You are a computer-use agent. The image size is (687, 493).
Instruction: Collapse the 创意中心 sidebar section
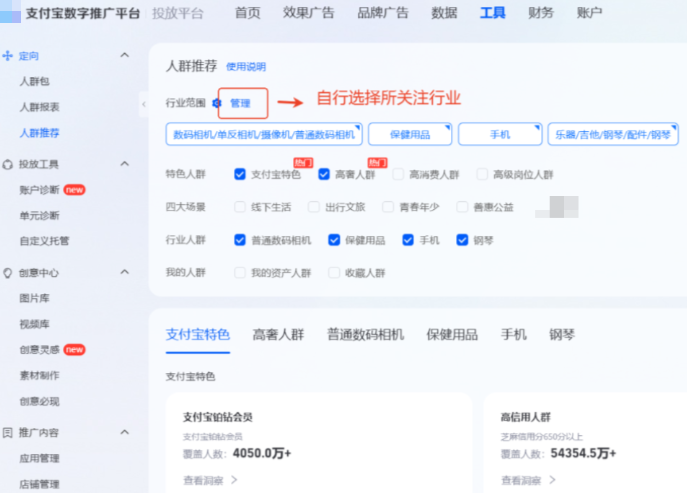(x=125, y=272)
